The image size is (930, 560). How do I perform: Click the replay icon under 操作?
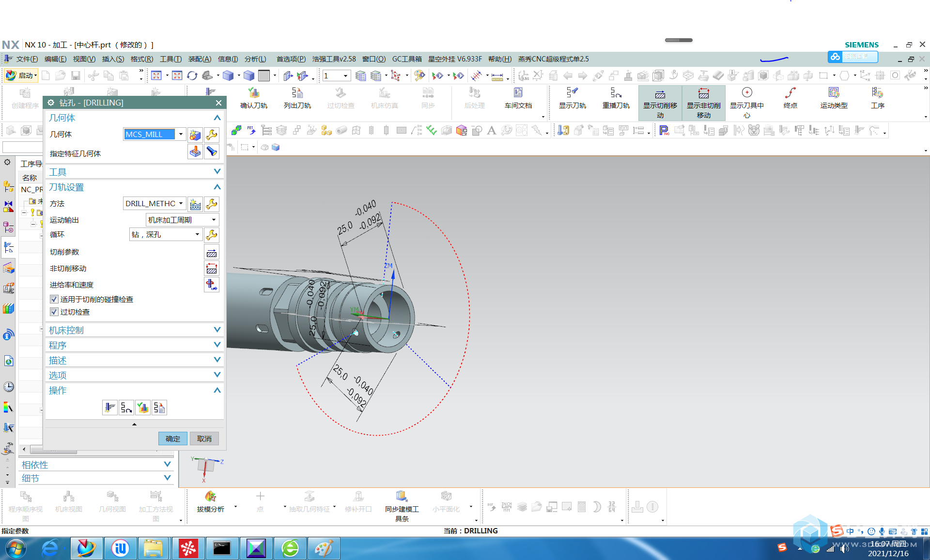(126, 408)
